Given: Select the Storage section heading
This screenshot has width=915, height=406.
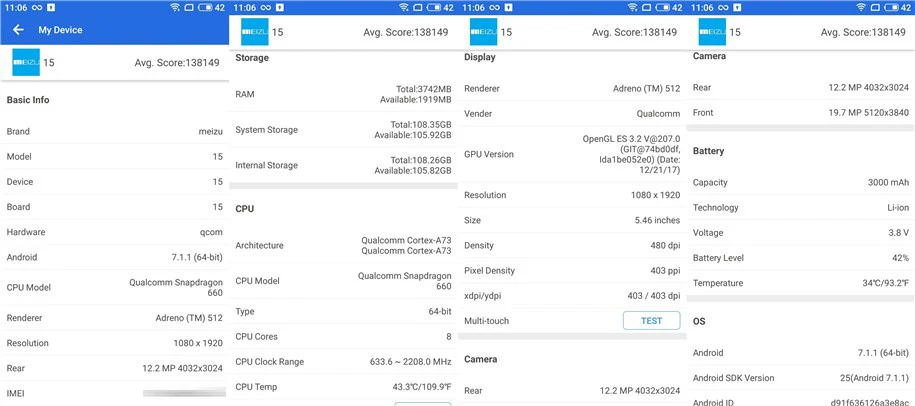Looking at the screenshot, I should [x=252, y=58].
